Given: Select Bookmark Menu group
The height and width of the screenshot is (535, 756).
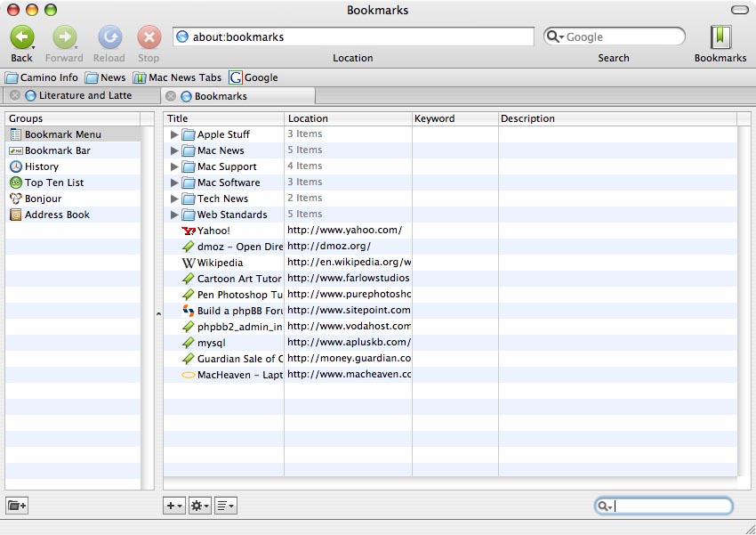Looking at the screenshot, I should (73, 134).
